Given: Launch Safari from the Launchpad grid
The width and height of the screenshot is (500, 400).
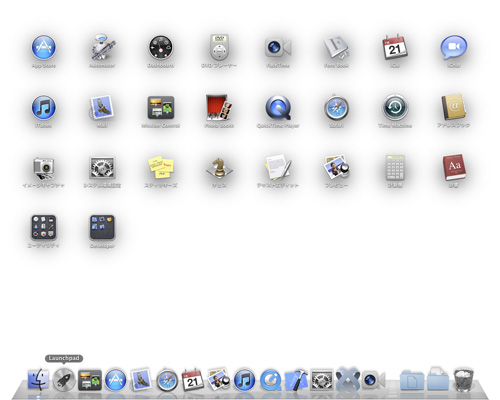Looking at the screenshot, I should click(x=336, y=107).
